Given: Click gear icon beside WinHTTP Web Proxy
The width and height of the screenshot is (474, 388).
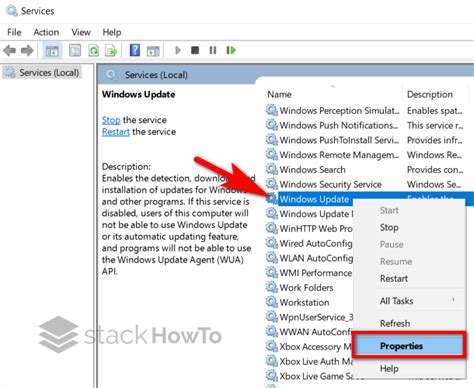Looking at the screenshot, I should click(x=272, y=228).
